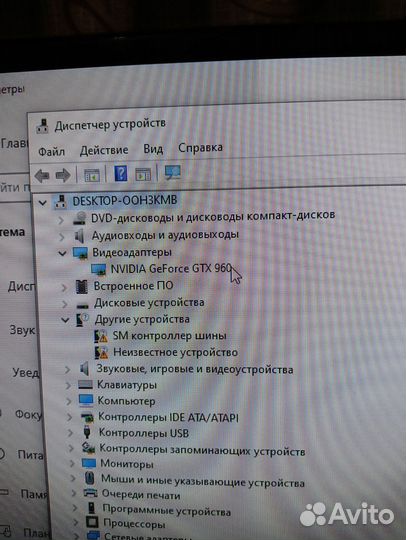Click the blue question mark Help icon
406x540 pixels.
[121, 174]
